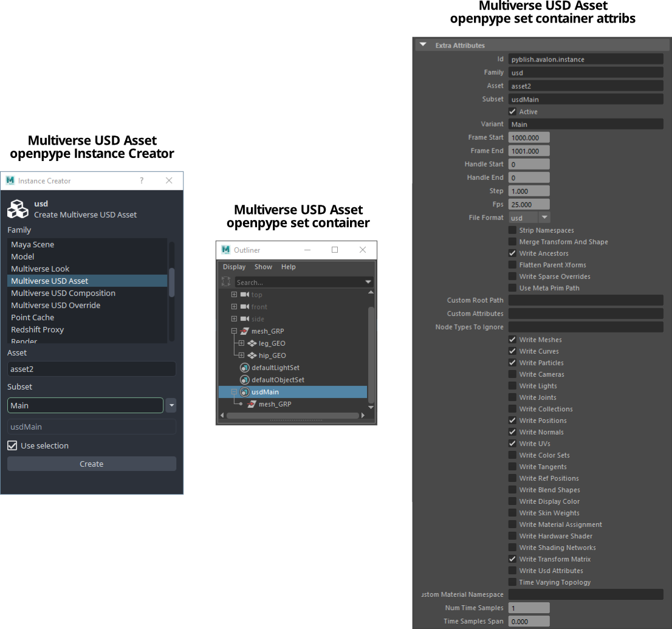Click the hip_GEO mesh icon
The height and width of the screenshot is (629, 672).
pyautogui.click(x=252, y=355)
